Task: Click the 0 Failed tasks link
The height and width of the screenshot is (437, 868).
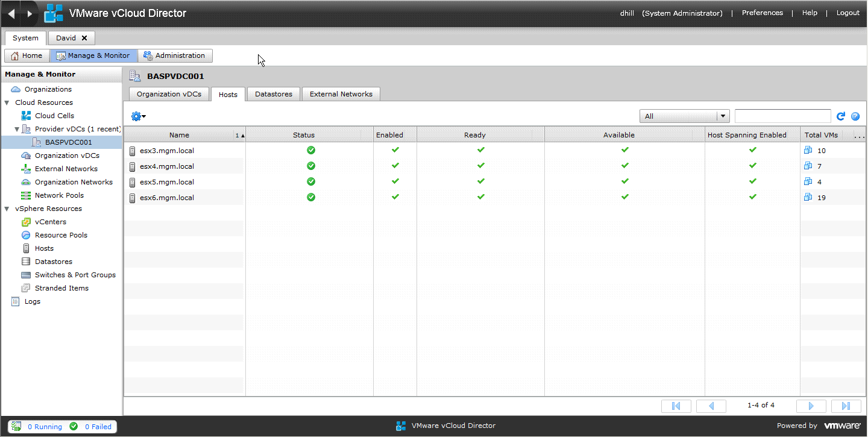Action: pyautogui.click(x=98, y=427)
